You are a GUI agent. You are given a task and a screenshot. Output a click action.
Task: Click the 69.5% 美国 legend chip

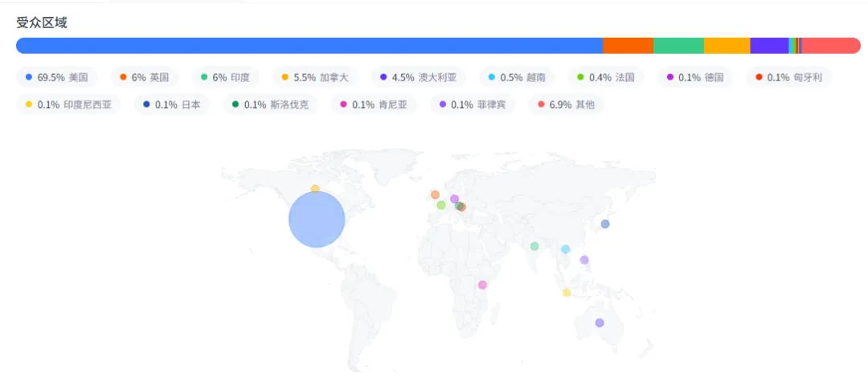(x=57, y=77)
